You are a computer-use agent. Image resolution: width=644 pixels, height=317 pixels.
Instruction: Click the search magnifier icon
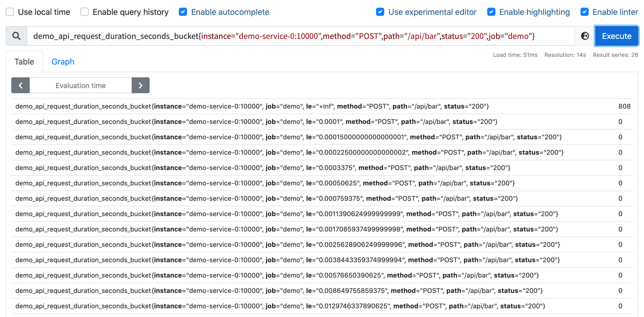tap(16, 36)
